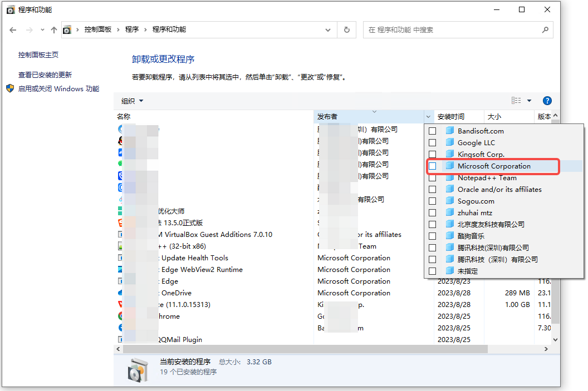
Task: Open 控制面板主页 link
Action: tap(38, 55)
